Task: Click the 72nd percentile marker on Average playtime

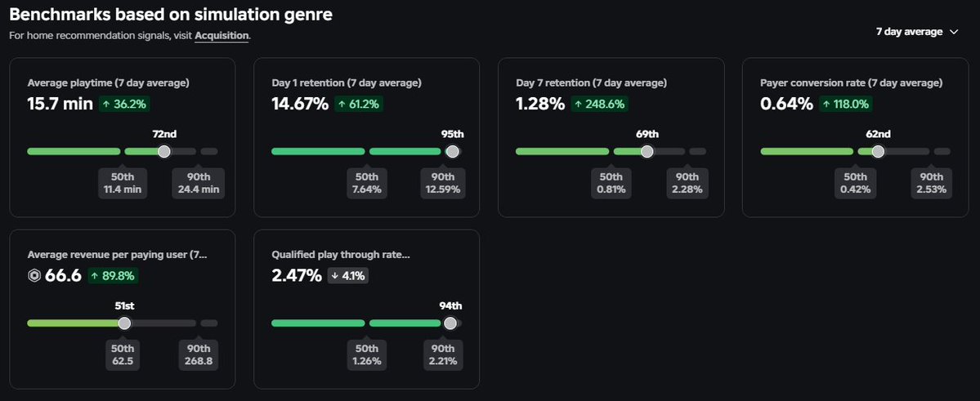Action: tap(163, 151)
